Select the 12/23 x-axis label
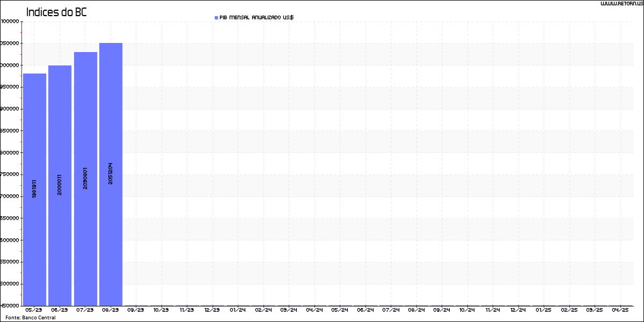This screenshot has width=644, height=322. click(x=212, y=310)
